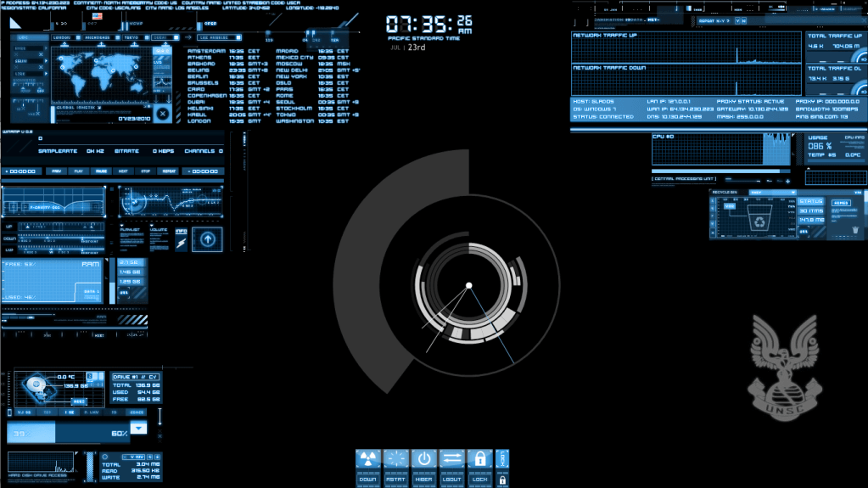Click the 1.46 GB RAM value
The image size is (868, 488).
pos(130,272)
